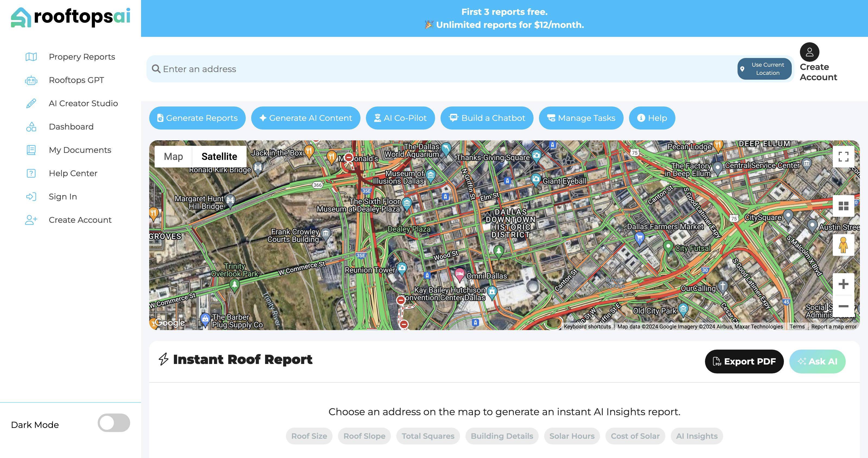Switch map to Satellite view
868x458 pixels.
tap(219, 157)
